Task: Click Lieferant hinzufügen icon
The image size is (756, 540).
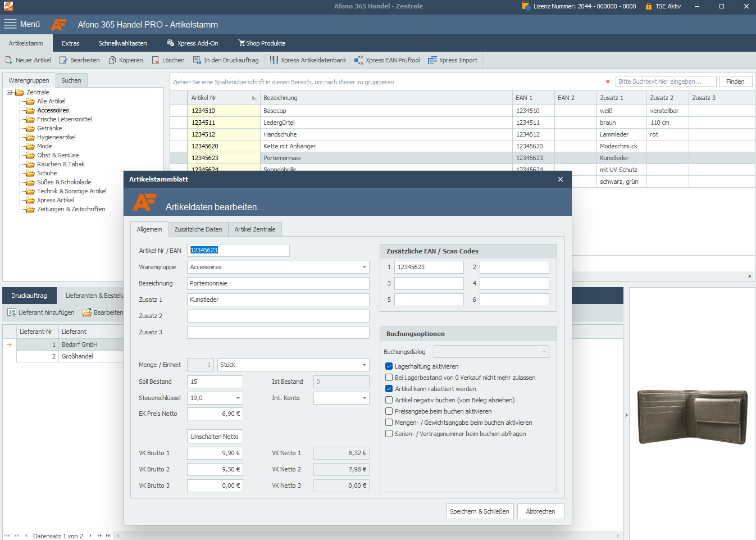Action: [x=12, y=312]
